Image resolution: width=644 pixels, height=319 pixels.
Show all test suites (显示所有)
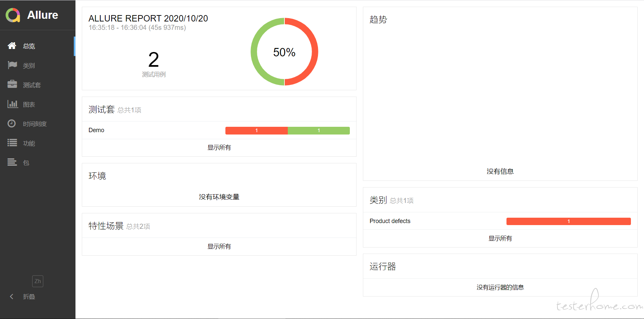(219, 148)
